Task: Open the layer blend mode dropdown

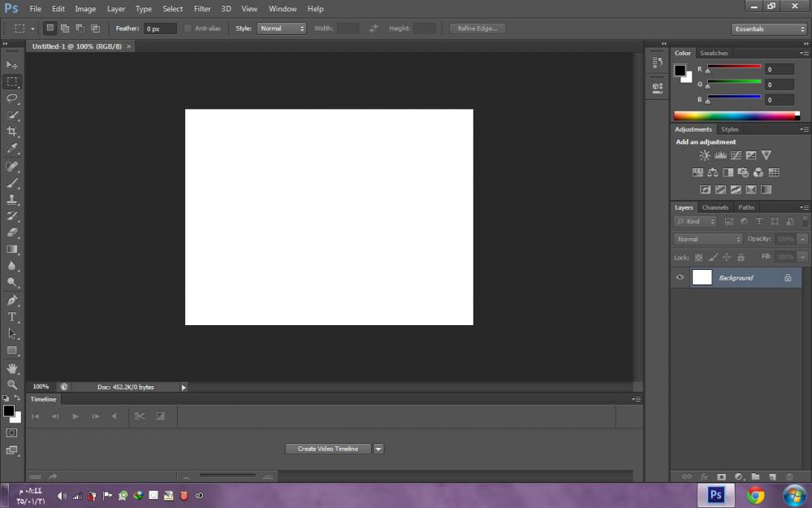Action: (x=708, y=239)
